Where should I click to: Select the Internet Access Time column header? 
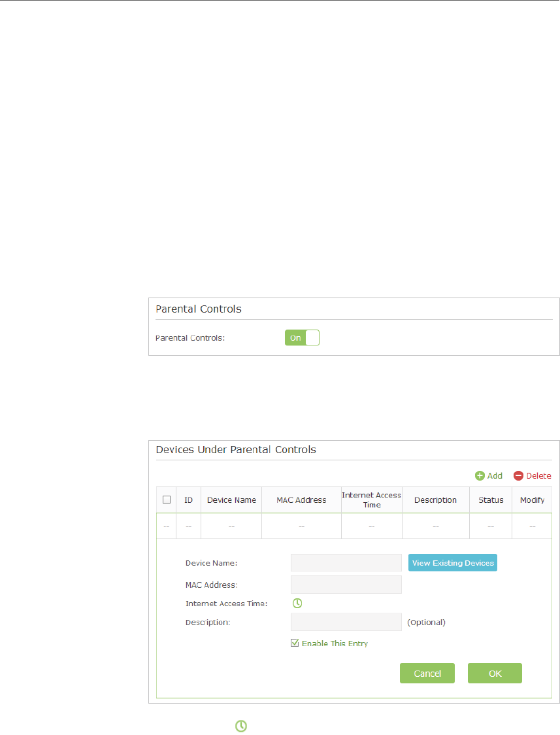click(x=371, y=500)
